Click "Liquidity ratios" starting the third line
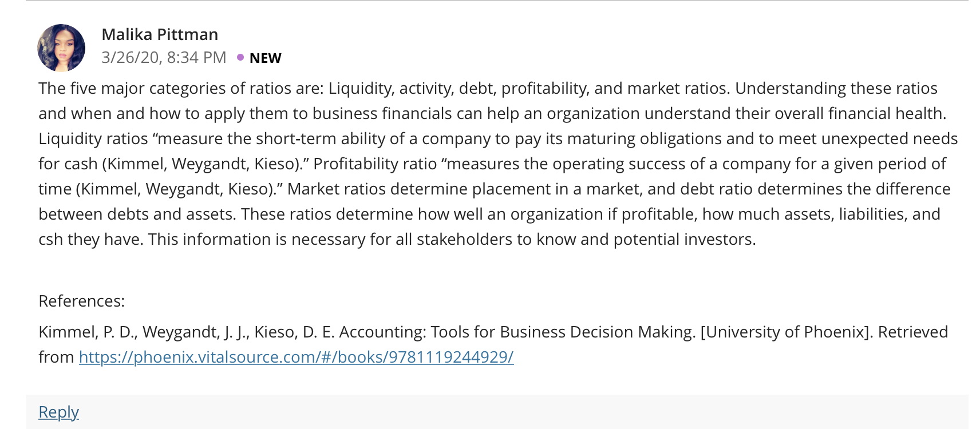Image resolution: width=980 pixels, height=429 pixels. tap(93, 138)
